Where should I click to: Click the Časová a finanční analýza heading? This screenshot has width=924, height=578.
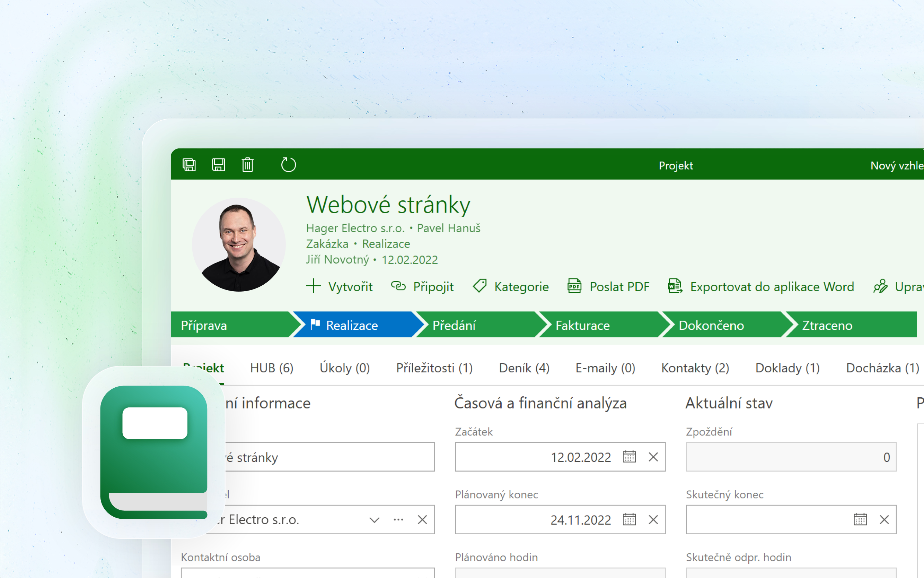540,403
